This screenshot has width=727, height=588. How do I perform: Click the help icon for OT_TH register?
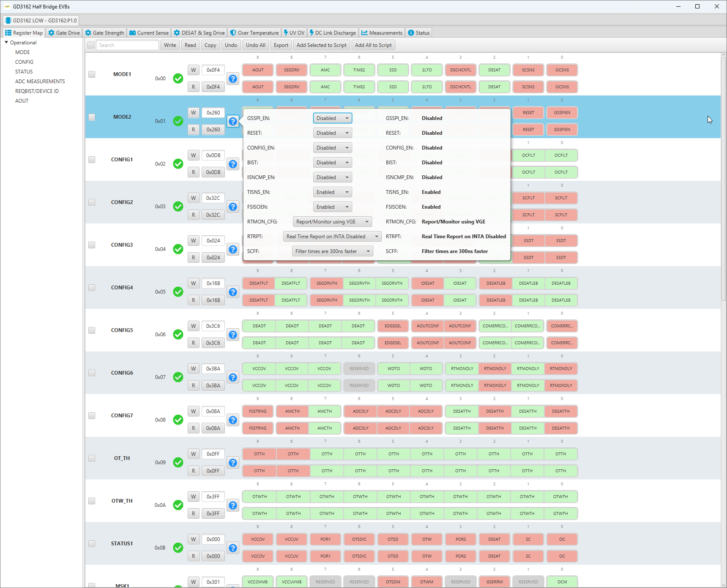[233, 463]
